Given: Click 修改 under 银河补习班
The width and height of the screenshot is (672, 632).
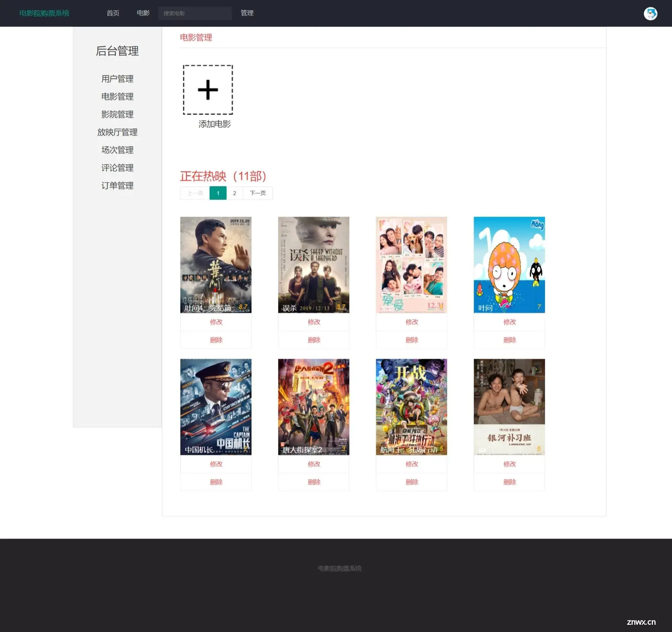Looking at the screenshot, I should (x=509, y=464).
